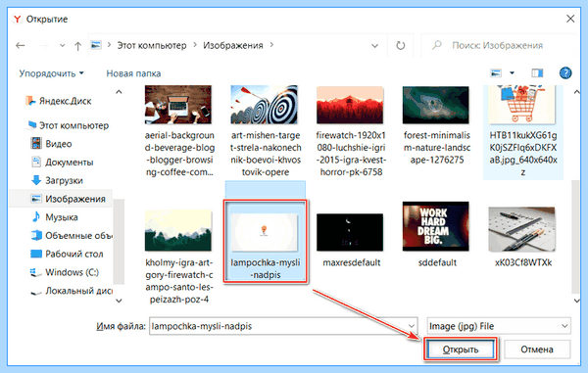Click the Поиск: Изображения search field

click(x=497, y=46)
